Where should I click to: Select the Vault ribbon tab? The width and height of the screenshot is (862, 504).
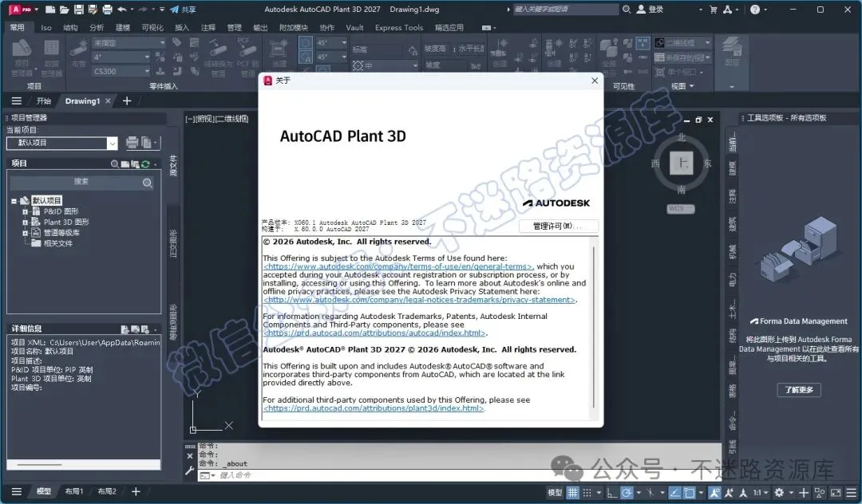click(x=354, y=27)
